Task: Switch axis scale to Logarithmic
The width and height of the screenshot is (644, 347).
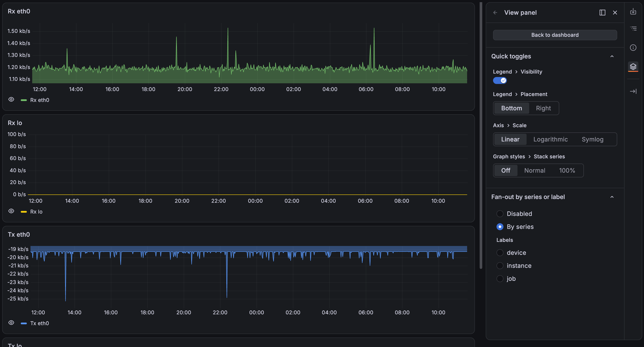Action: 551,139
